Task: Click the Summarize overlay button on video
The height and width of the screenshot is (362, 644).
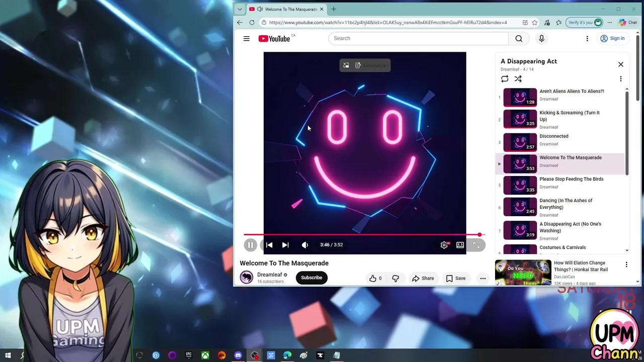Action: [370, 65]
